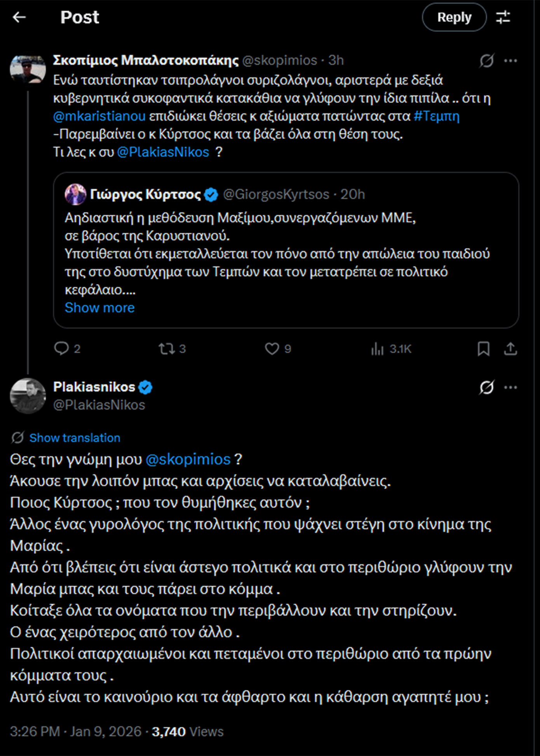The width and height of the screenshot is (540, 756).
Task: Click Grok icon on Skopimios post
Action: [486, 61]
